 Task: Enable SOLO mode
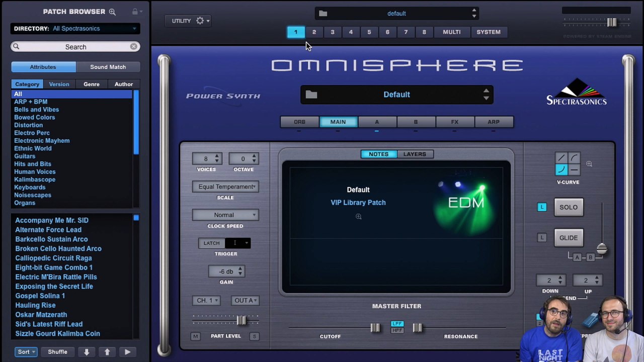coord(569,207)
